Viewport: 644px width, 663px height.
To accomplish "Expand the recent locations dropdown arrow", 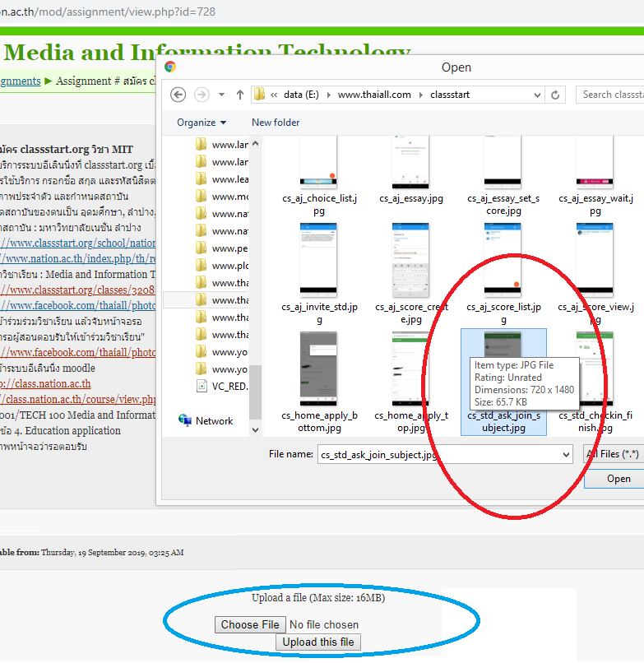I will click(x=222, y=95).
